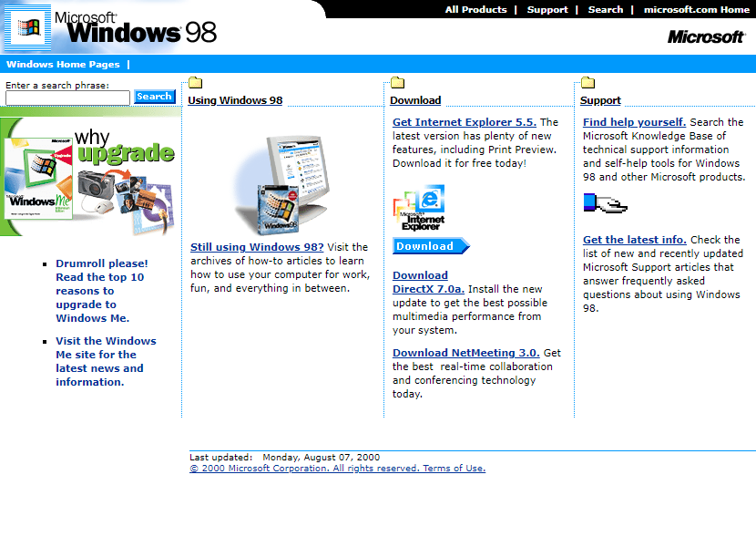Open the Download section heading link
The width and height of the screenshot is (756, 547).
pyautogui.click(x=415, y=100)
